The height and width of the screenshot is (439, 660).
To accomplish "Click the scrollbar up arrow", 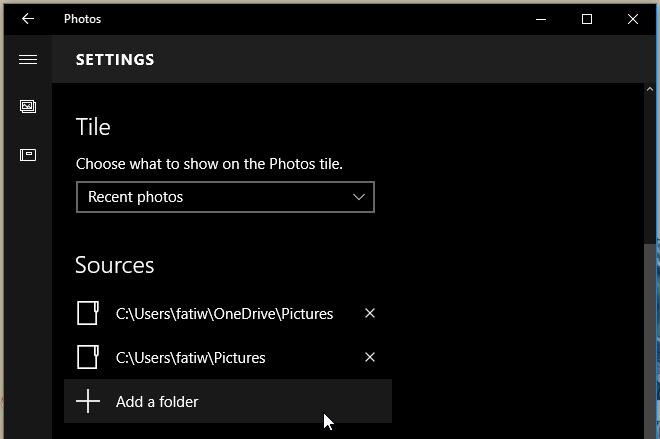I will coord(650,89).
